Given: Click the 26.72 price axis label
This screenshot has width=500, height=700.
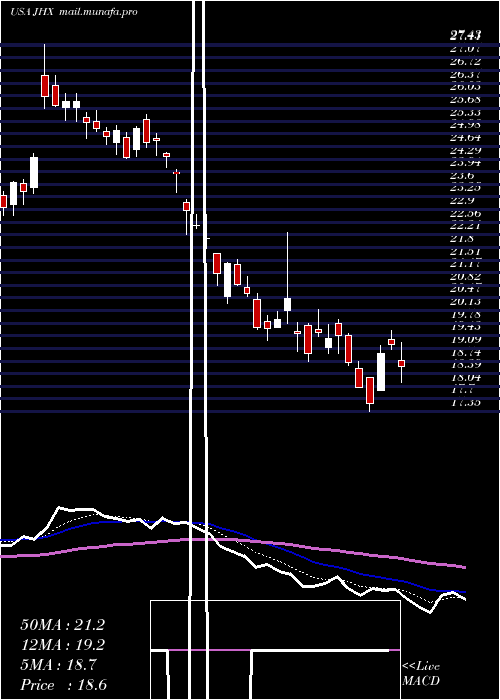Looking at the screenshot, I should [x=465, y=61].
